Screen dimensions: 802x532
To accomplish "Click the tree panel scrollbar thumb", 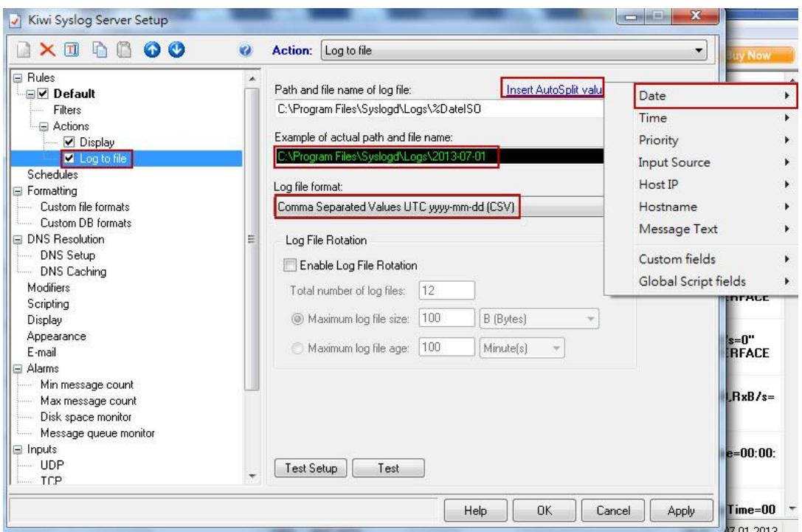I will pyautogui.click(x=252, y=239).
